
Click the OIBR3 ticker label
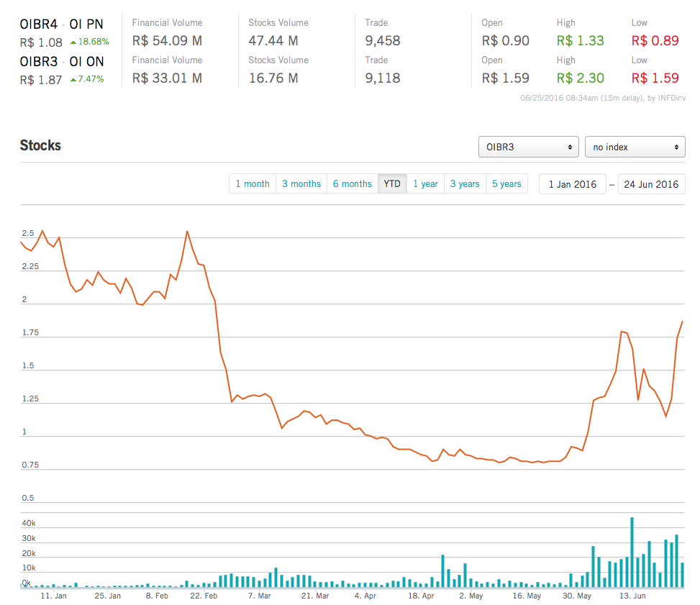point(39,61)
